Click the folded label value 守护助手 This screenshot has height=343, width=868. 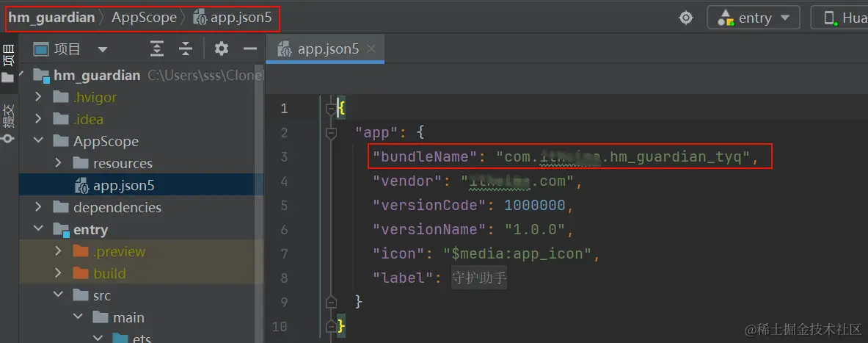[x=479, y=278]
